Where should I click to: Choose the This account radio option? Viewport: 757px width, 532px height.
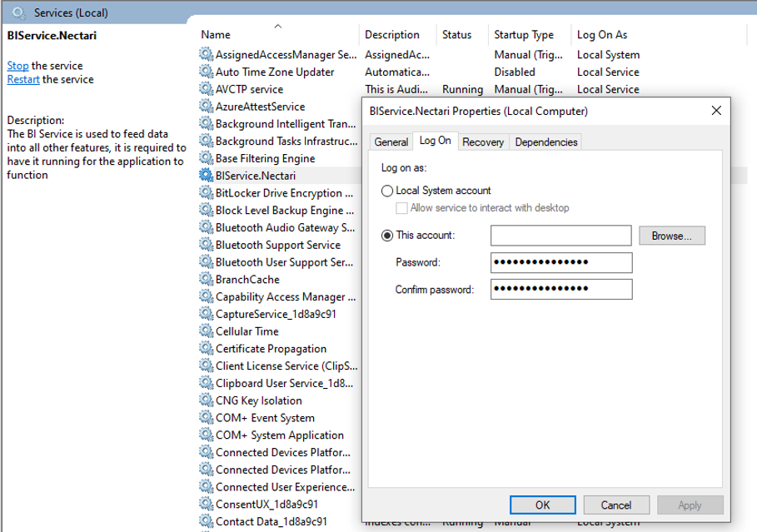(387, 236)
